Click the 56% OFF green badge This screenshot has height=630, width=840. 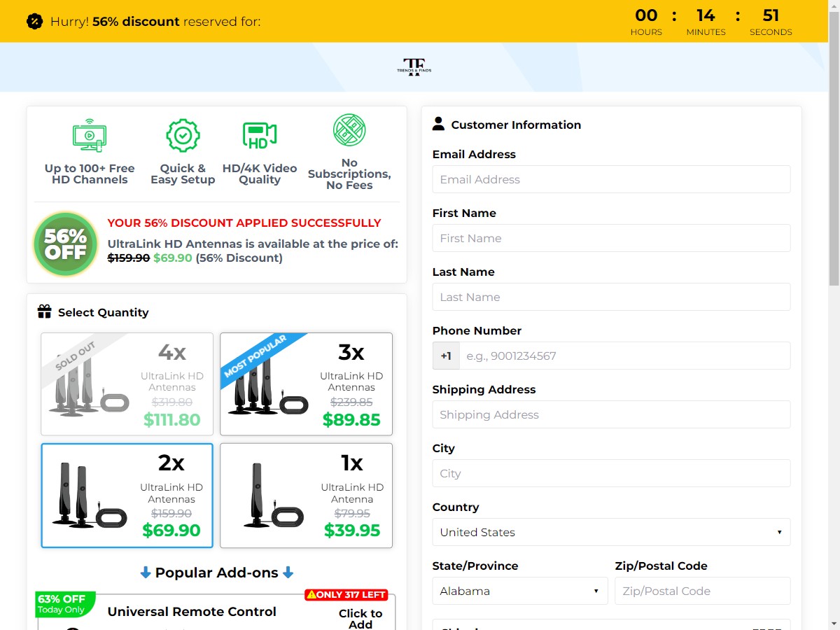point(66,245)
